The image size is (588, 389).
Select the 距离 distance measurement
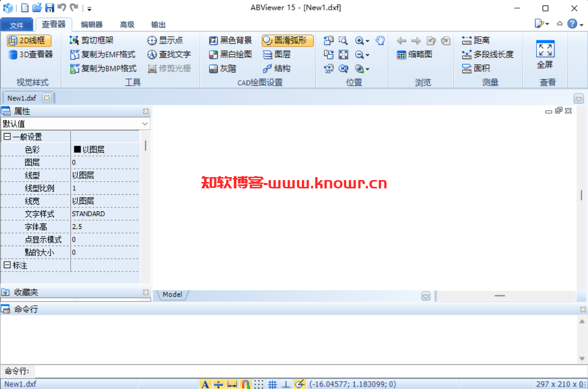[475, 41]
